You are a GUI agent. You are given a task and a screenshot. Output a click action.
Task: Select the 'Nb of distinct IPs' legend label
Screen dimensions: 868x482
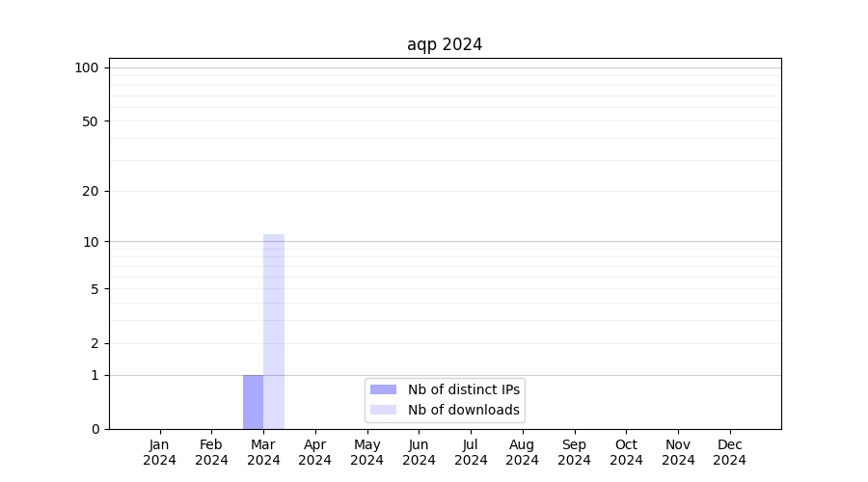(x=463, y=389)
